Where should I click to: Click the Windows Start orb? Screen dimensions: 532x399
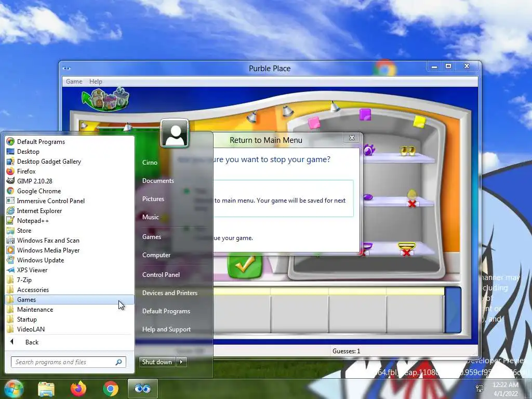click(x=14, y=389)
